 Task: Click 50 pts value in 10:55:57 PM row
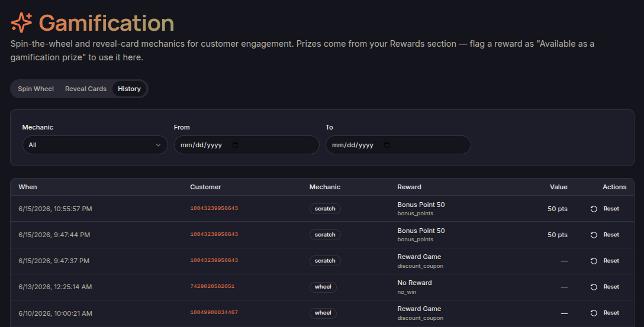558,209
